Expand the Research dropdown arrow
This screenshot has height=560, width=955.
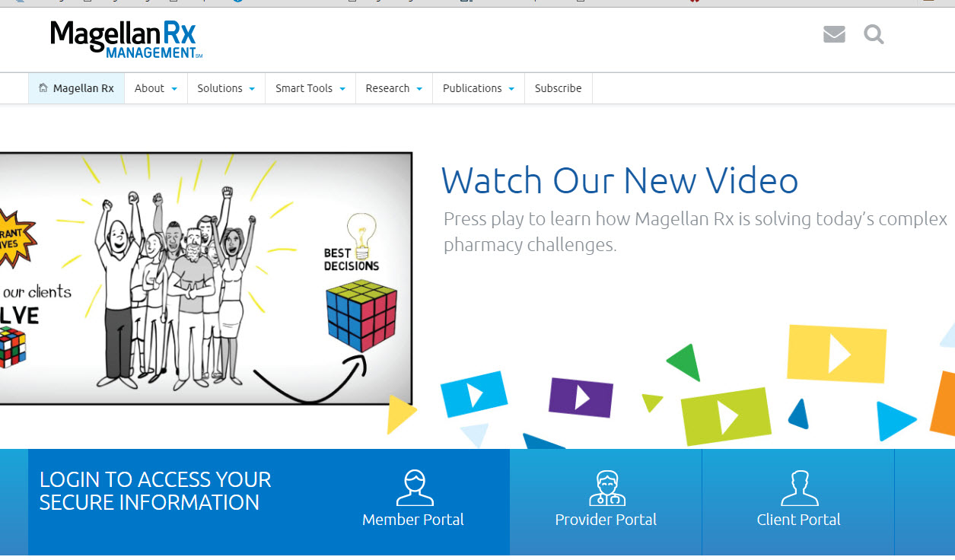(x=419, y=89)
